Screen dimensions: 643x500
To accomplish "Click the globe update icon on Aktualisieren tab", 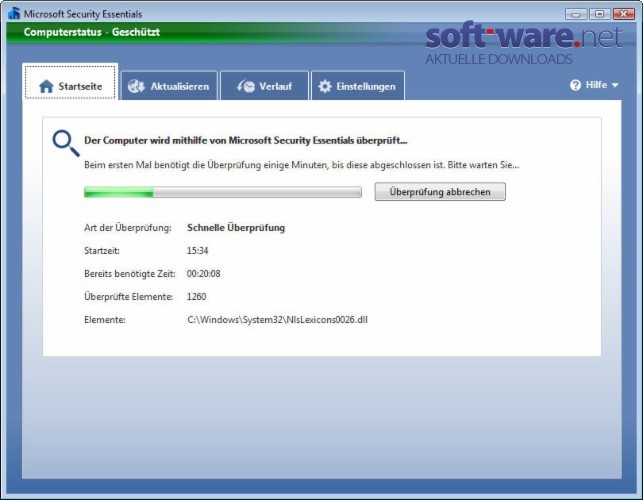I will [136, 86].
